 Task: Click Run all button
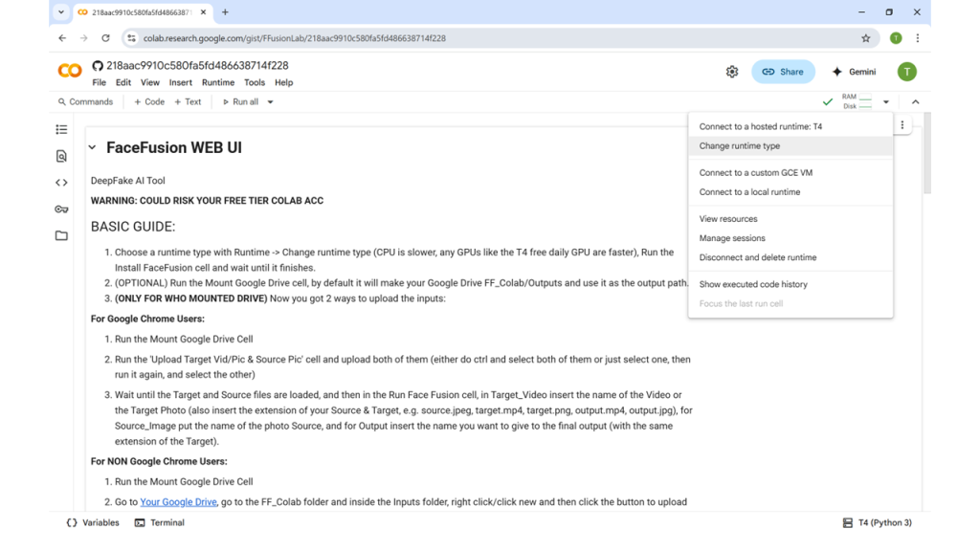240,101
